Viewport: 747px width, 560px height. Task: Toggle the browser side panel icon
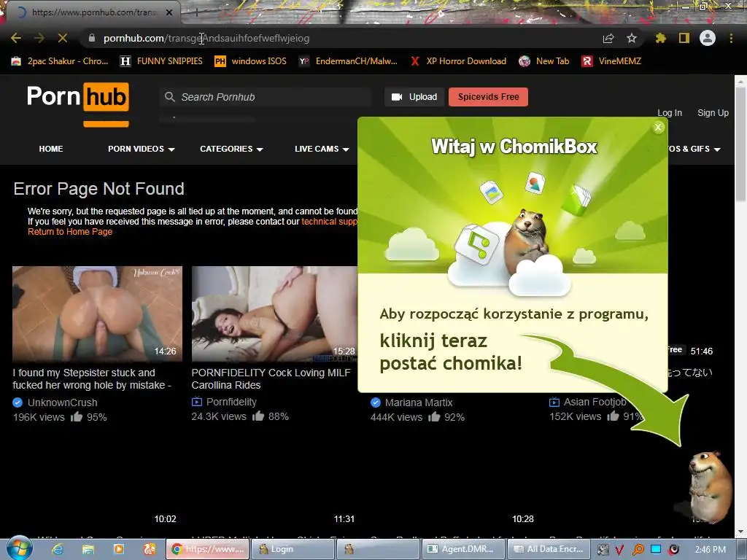(684, 38)
